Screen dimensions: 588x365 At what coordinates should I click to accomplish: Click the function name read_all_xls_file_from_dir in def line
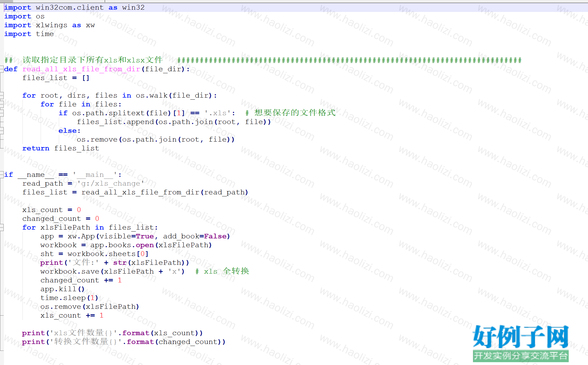click(81, 69)
